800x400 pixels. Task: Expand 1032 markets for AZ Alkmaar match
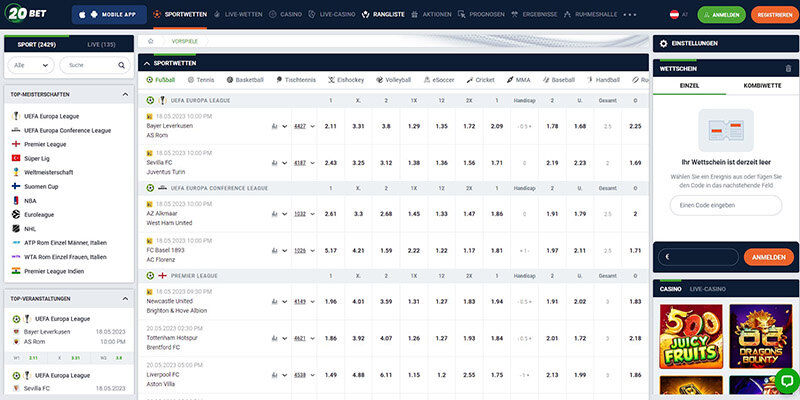tap(304, 214)
